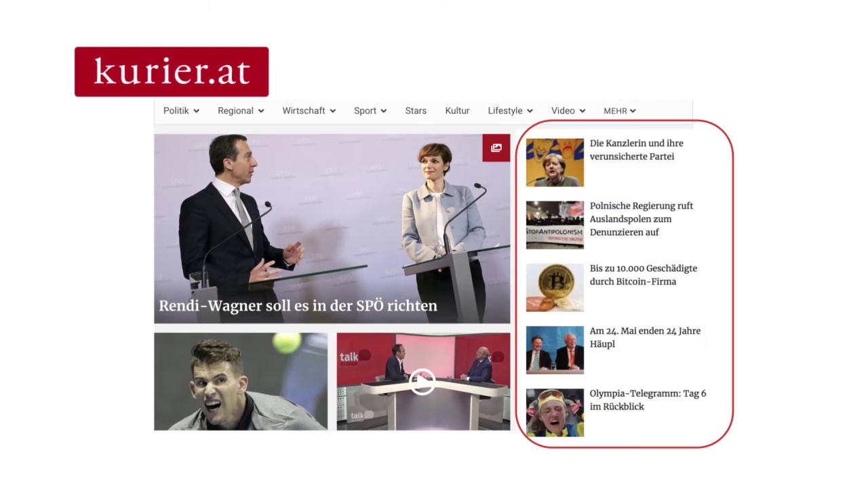Image resolution: width=868 pixels, height=488 pixels.
Task: Expand the Regional dropdown menu
Action: [241, 110]
